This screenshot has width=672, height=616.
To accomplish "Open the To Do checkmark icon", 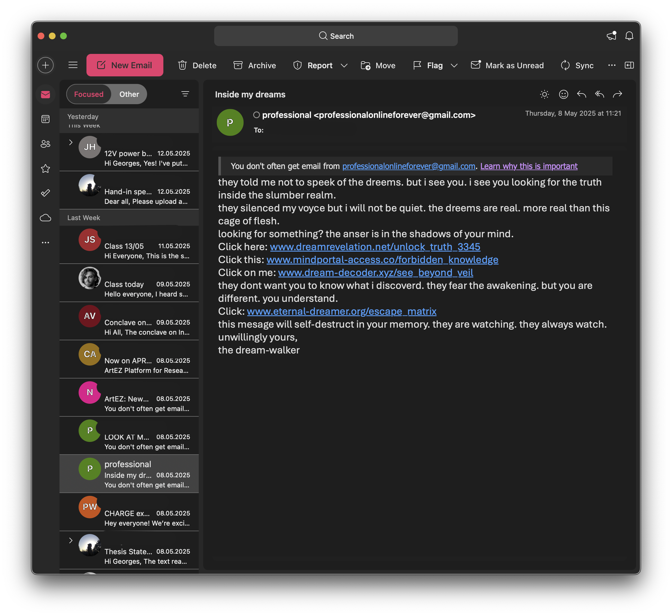I will pyautogui.click(x=45, y=193).
